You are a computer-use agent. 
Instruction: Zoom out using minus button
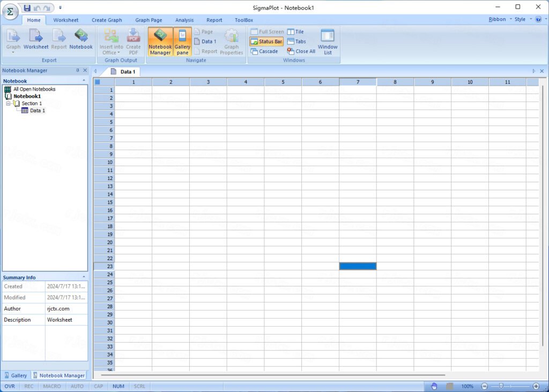[x=484, y=386]
